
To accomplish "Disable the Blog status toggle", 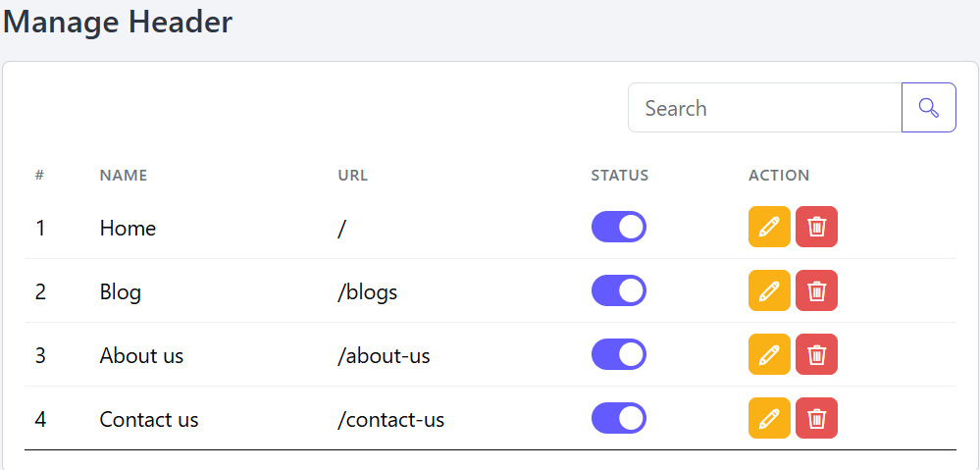I will pos(619,290).
